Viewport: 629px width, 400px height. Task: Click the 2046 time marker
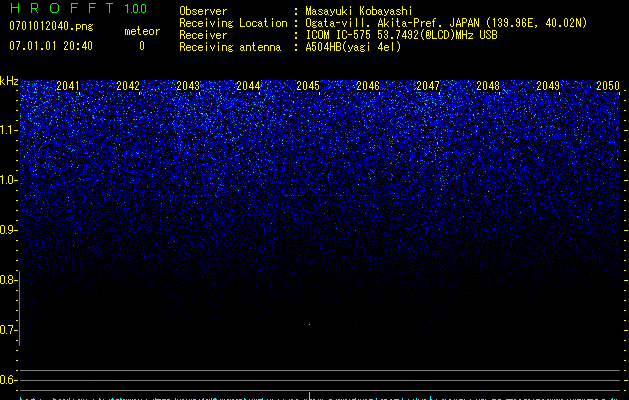368,86
